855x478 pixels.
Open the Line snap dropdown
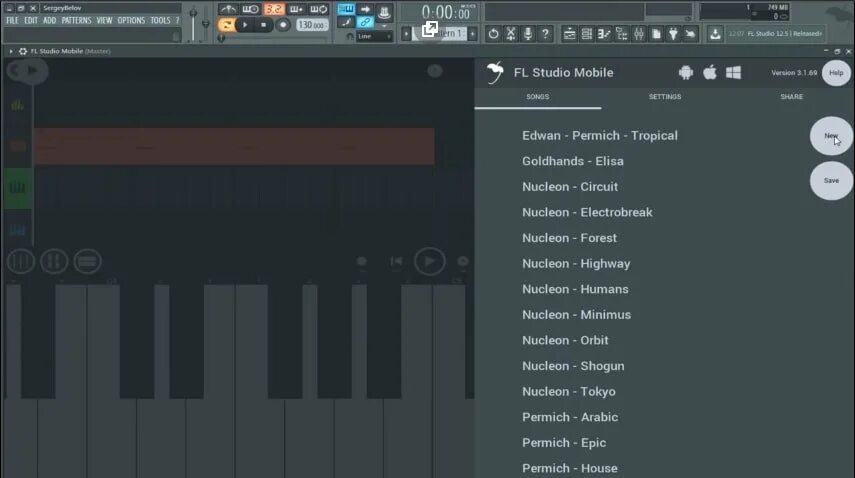click(374, 36)
